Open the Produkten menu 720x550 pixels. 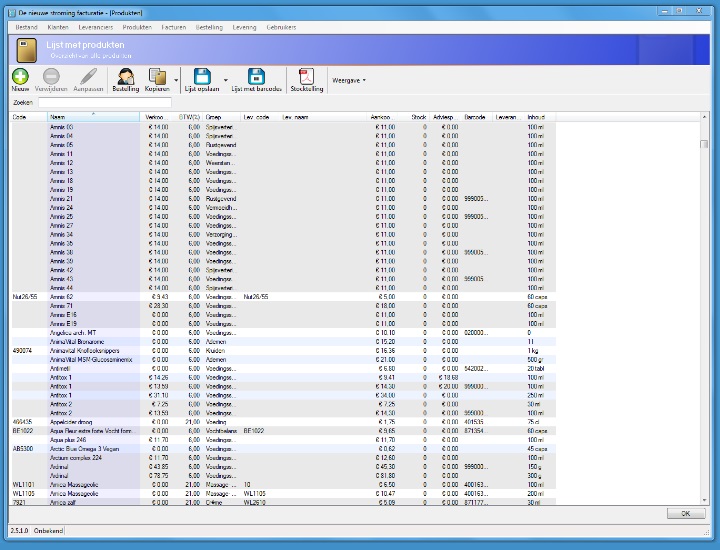click(137, 28)
